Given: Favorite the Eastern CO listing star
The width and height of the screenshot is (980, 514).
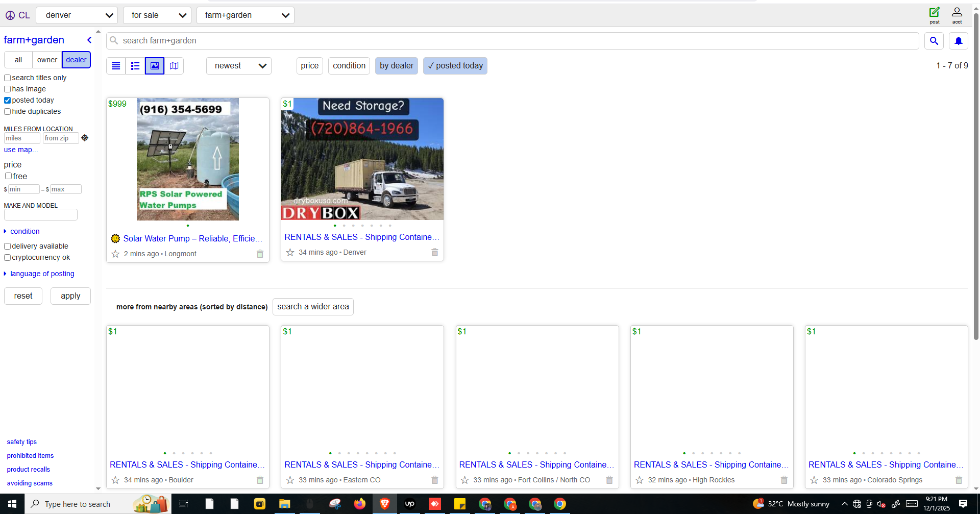Looking at the screenshot, I should [290, 480].
